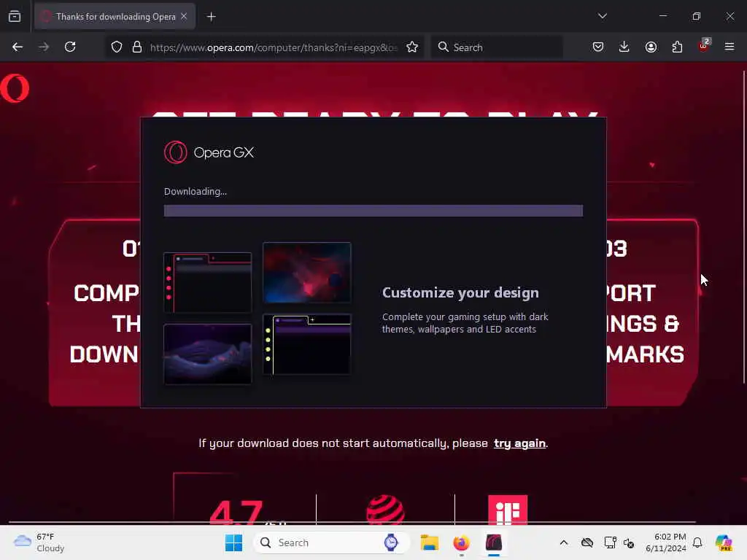Click the Opera logo on webpage
This screenshot has height=560, width=747.
coord(15,88)
